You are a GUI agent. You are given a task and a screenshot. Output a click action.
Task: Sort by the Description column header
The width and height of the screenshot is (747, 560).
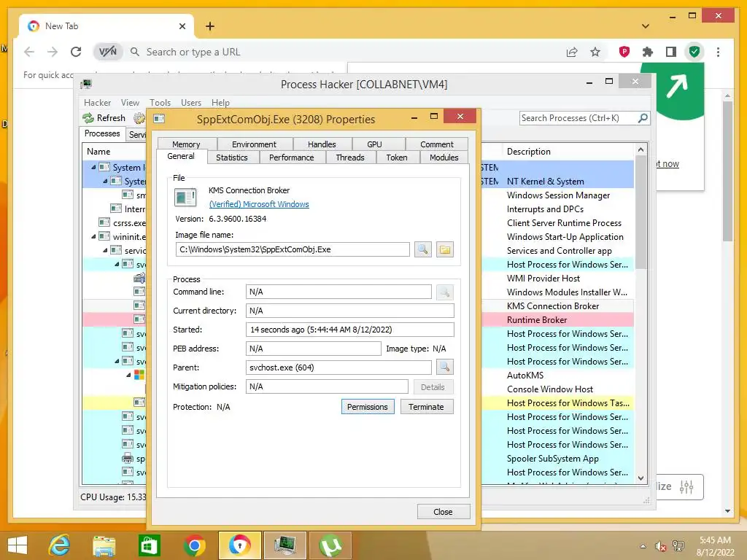pyautogui.click(x=569, y=152)
